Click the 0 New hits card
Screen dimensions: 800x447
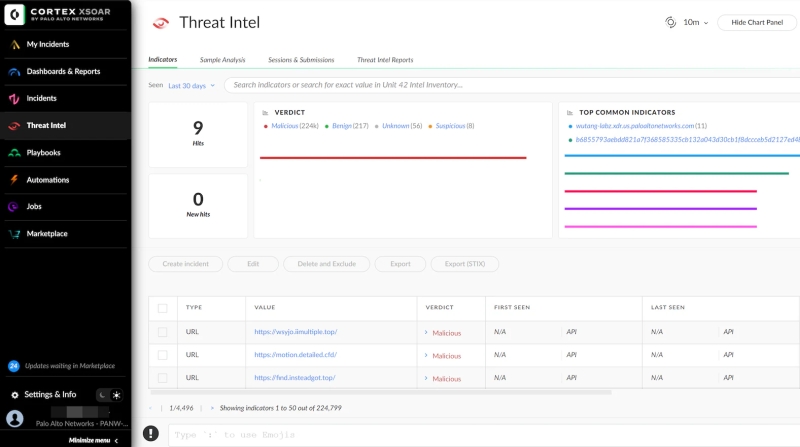(198, 206)
